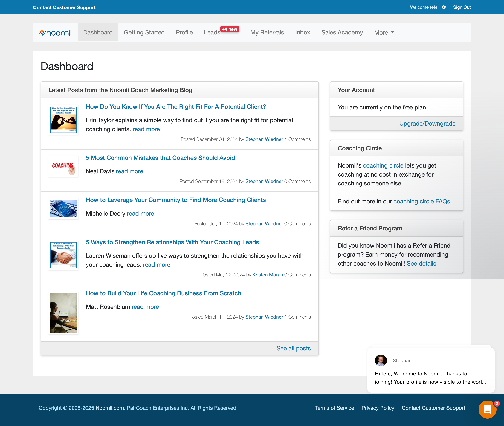Open 'How to Build Your Life Coaching Business' post
This screenshot has height=426, width=504.
(x=163, y=293)
